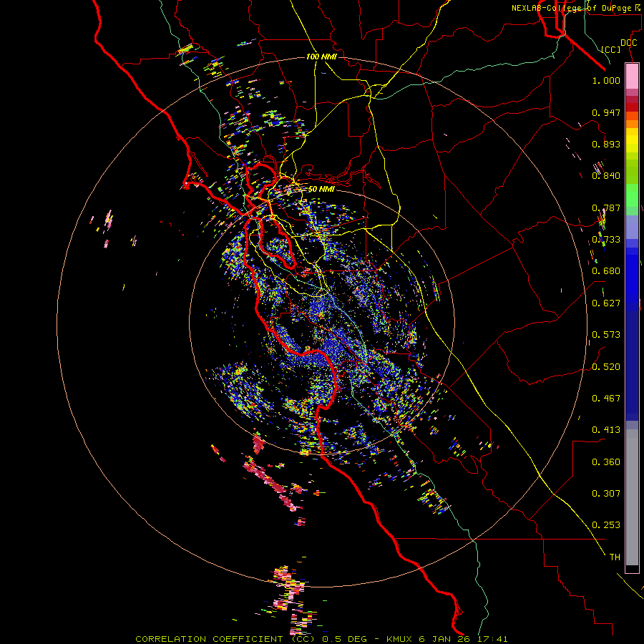
Task: Click the 0.307 scale value
Action: [x=606, y=494]
